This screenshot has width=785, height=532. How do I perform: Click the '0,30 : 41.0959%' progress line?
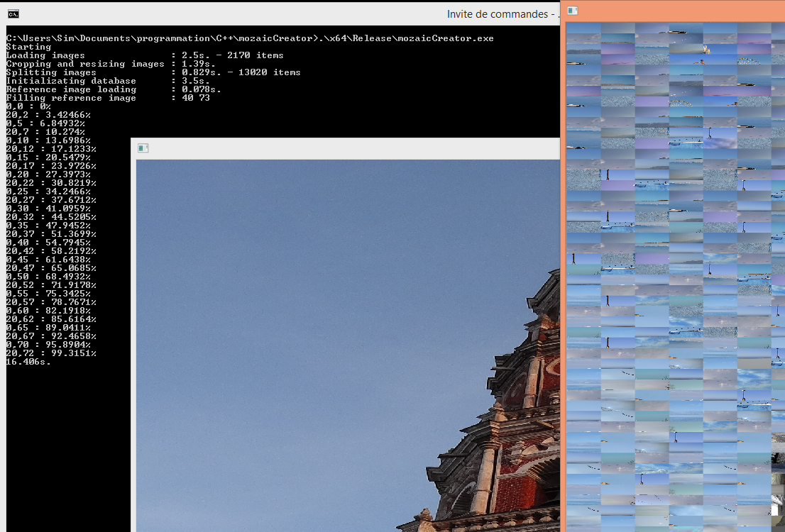[48, 209]
